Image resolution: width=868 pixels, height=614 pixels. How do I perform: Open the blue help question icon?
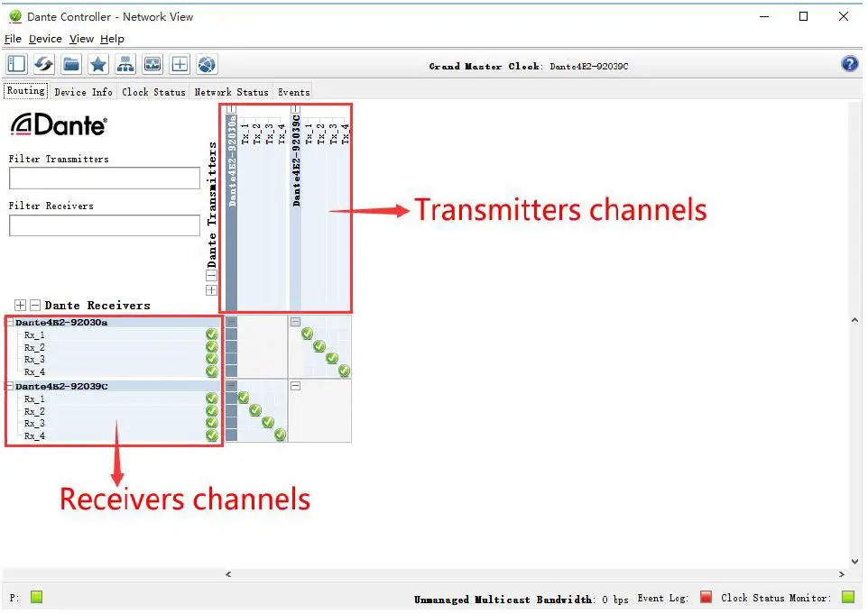tap(850, 64)
